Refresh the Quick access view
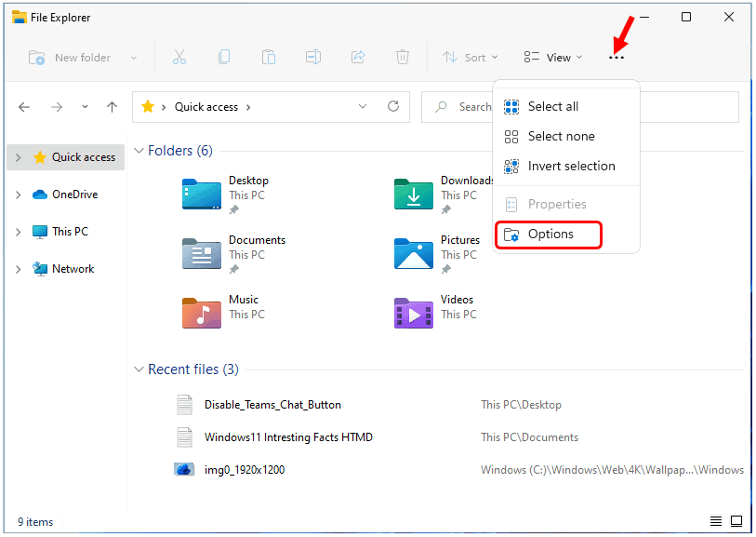Viewport: 756px width, 537px height. point(393,107)
